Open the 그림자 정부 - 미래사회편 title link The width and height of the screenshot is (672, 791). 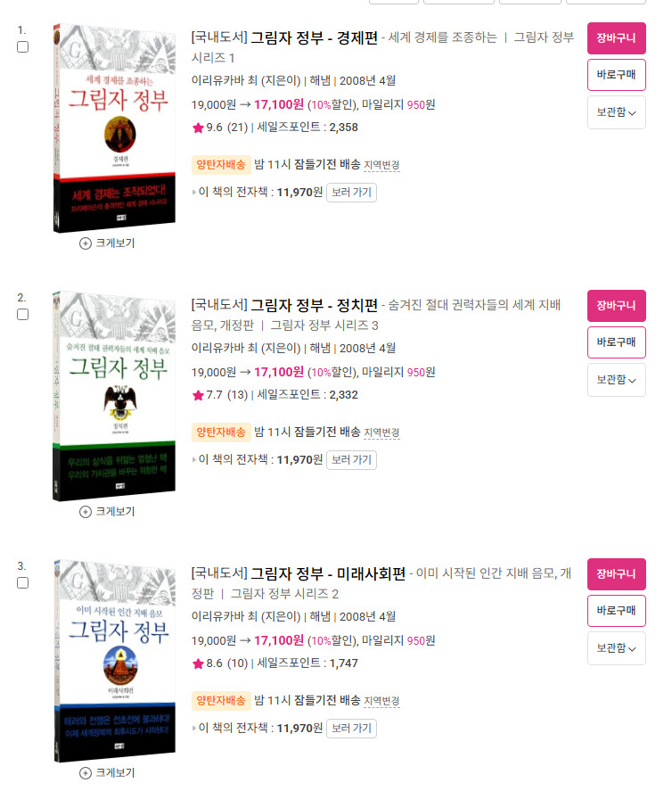pos(328,573)
